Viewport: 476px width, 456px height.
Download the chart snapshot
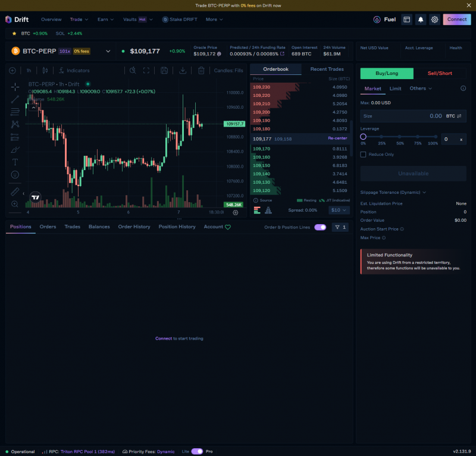point(183,70)
